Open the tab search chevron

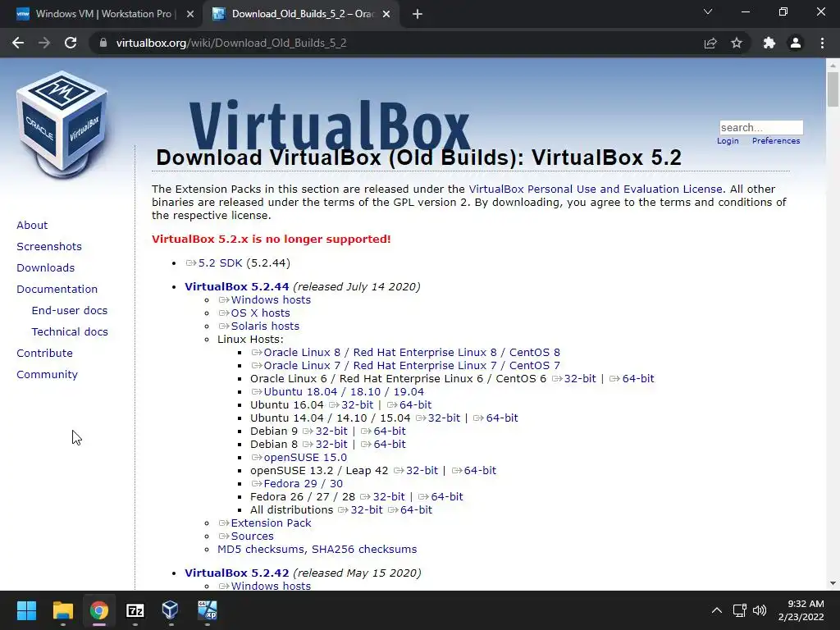point(708,11)
